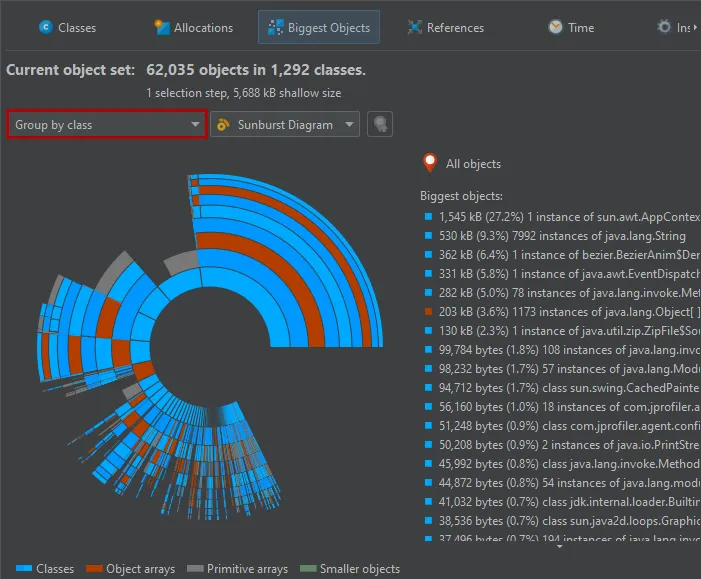Viewport: 701px width, 579px height.
Task: Click the orange swatch beside java.lang.Object[] entry
Action: tap(428, 312)
